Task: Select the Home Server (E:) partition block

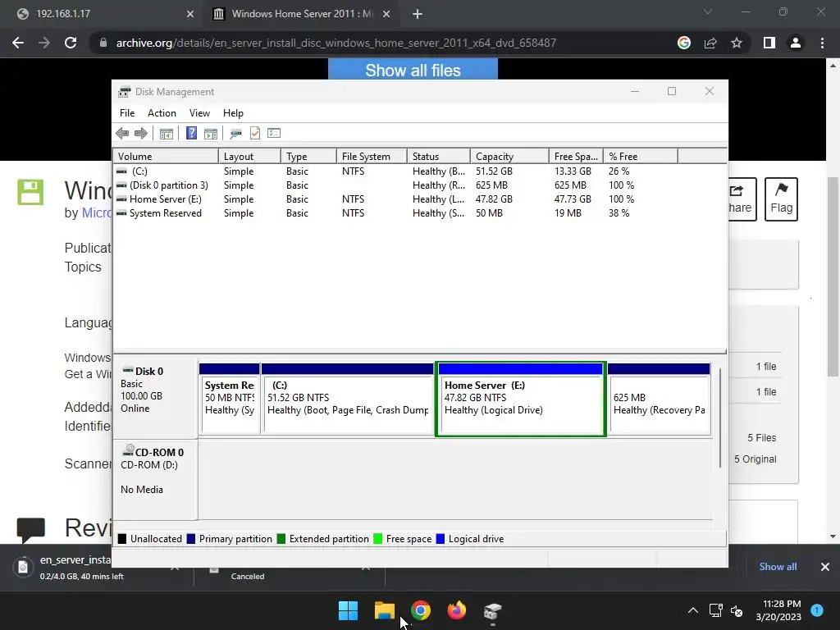Action: pyautogui.click(x=521, y=399)
